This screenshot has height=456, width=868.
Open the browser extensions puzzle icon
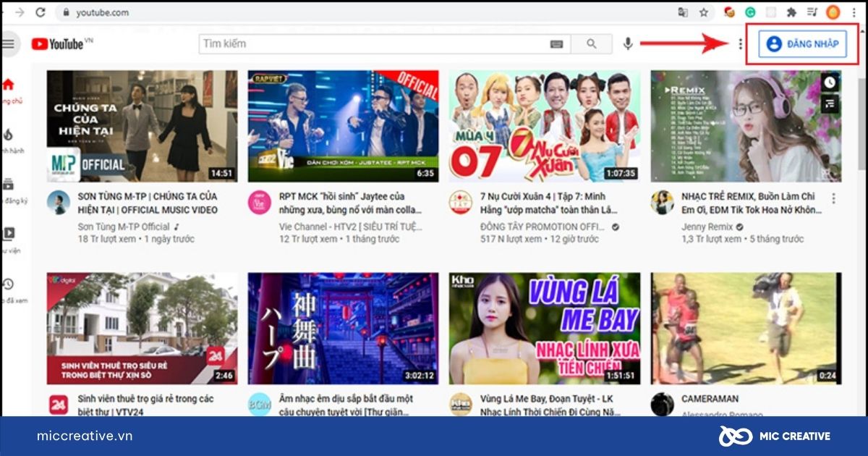pyautogui.click(x=792, y=12)
